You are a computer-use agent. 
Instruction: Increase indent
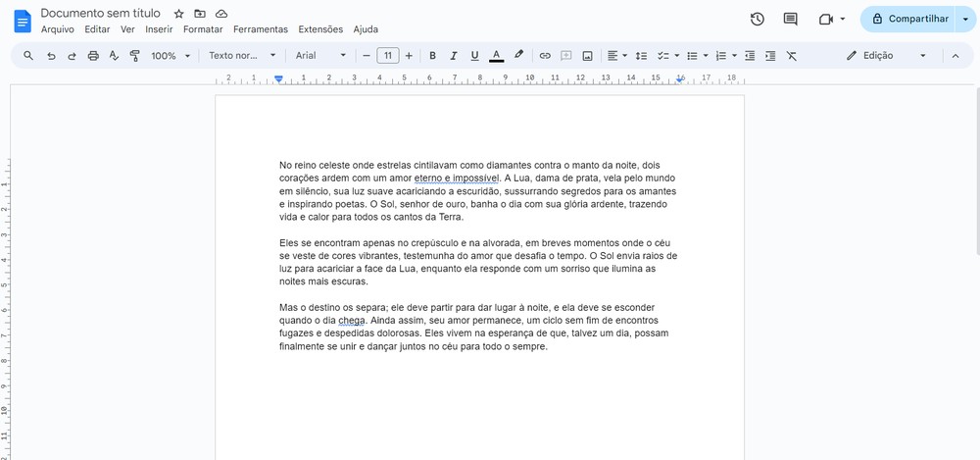coord(770,56)
